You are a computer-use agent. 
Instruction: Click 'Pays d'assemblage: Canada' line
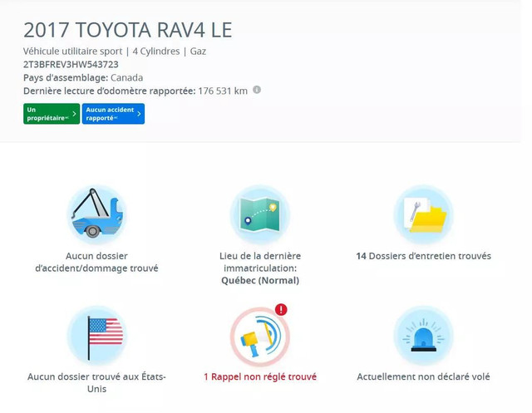(x=83, y=77)
